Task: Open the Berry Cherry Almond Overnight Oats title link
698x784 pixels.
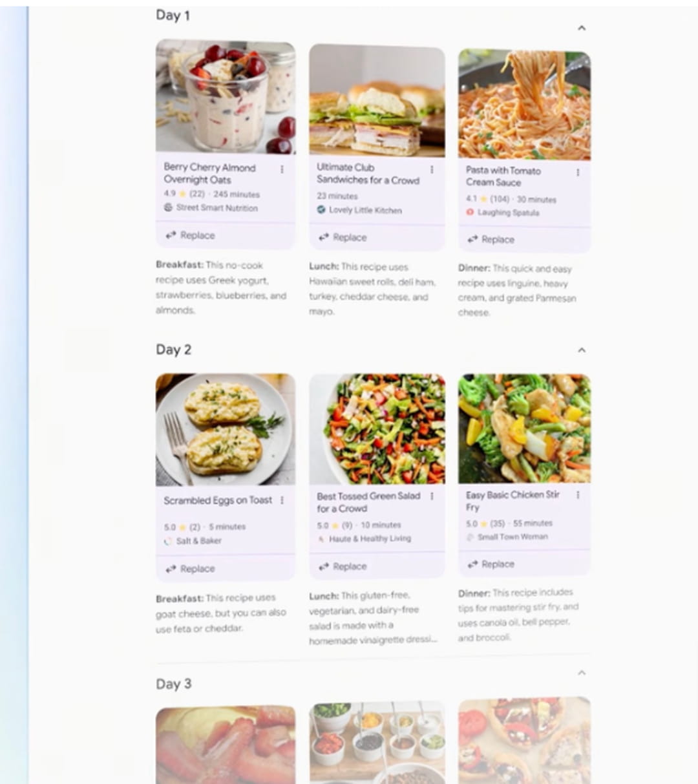Action: [x=209, y=173]
